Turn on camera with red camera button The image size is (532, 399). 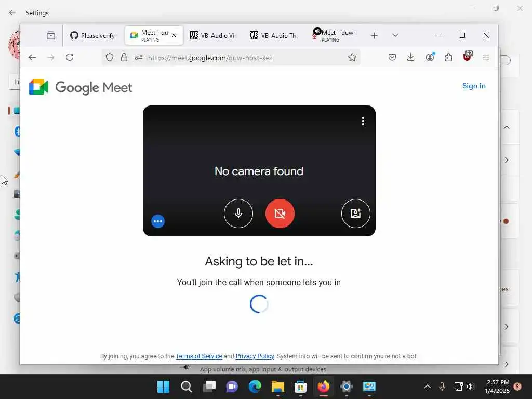280,214
